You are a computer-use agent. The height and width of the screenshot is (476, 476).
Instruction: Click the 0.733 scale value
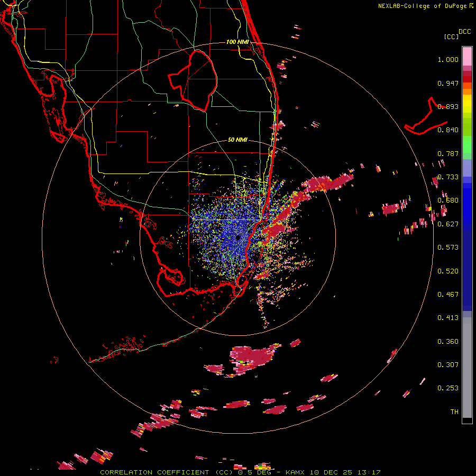pos(448,177)
